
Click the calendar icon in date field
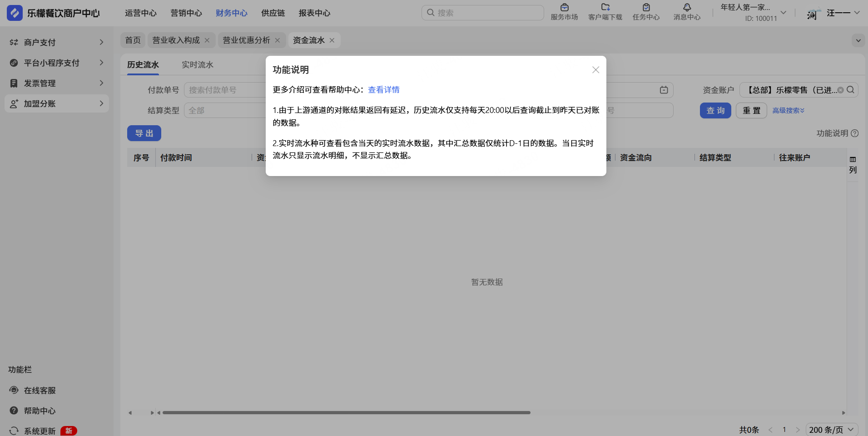click(664, 90)
